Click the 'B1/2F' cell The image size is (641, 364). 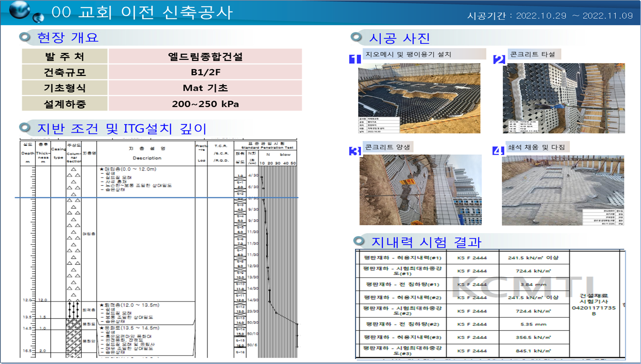205,72
